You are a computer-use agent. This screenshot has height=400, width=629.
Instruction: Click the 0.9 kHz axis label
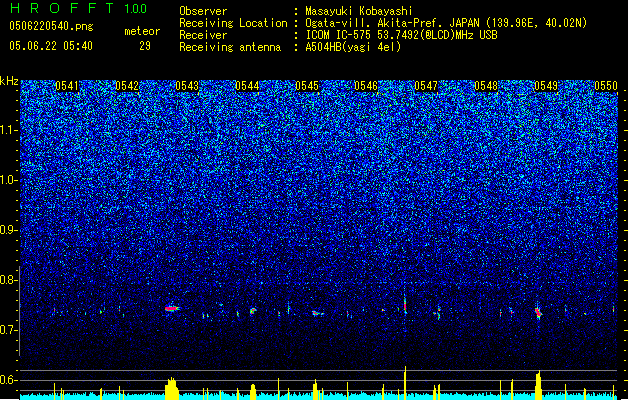[x=9, y=230]
